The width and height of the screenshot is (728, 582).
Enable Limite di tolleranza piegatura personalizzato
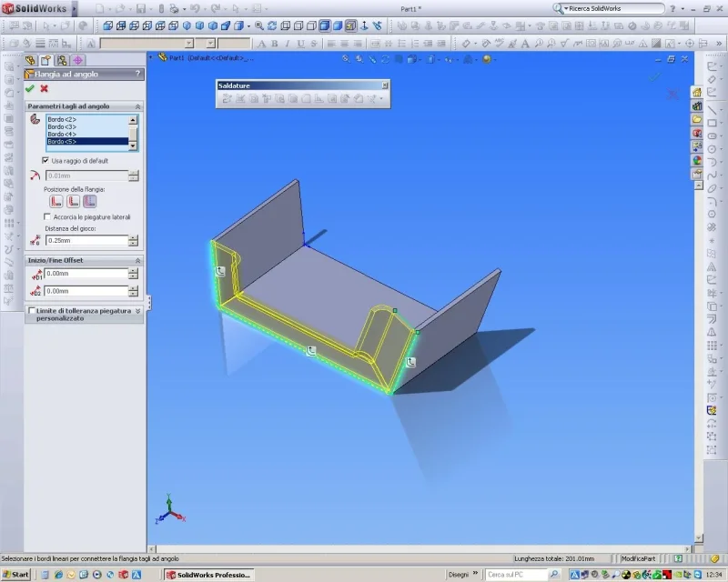click(x=32, y=310)
